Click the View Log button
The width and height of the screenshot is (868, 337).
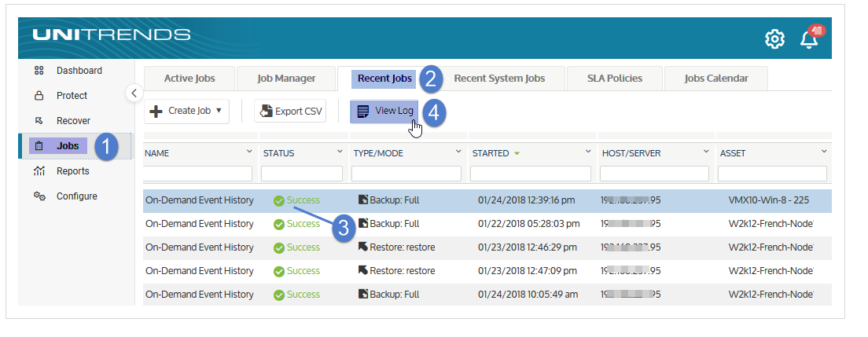[x=384, y=111]
